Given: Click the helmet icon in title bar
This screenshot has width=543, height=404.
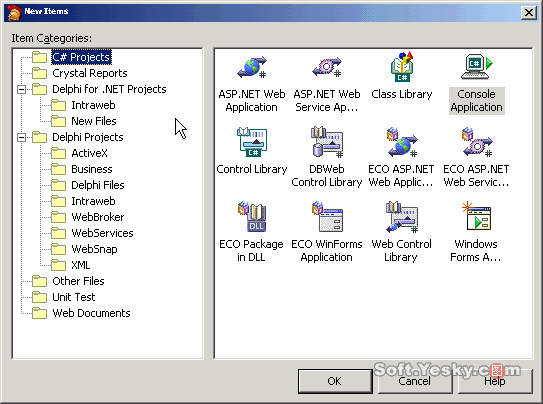Looking at the screenshot, I should pos(14,12).
